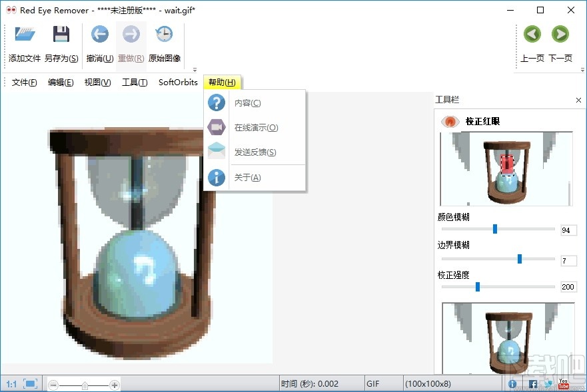The height and width of the screenshot is (392, 587).
Task: Click the 撤消 (Undo) arrow icon
Action: pyautogui.click(x=99, y=33)
